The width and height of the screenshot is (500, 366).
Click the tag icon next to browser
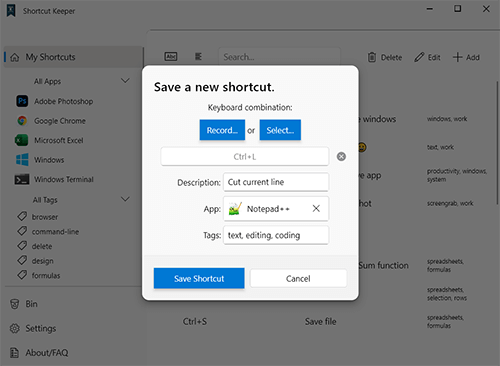click(x=22, y=216)
